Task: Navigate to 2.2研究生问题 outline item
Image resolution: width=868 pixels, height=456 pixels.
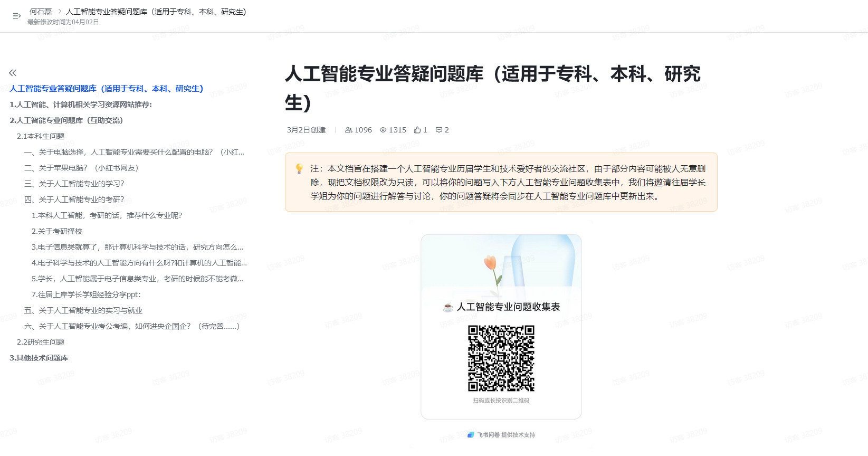Action: (41, 342)
